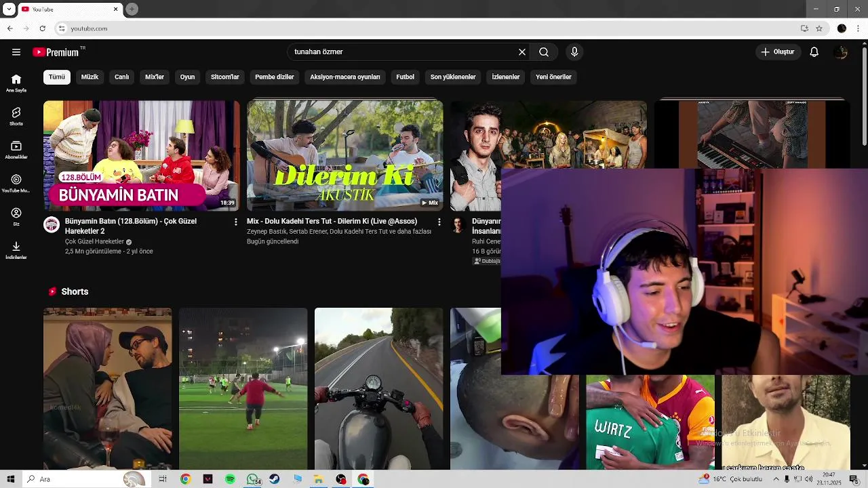Screen dimensions: 868x488
Task: Bookmark page with star icon
Action: (819, 28)
